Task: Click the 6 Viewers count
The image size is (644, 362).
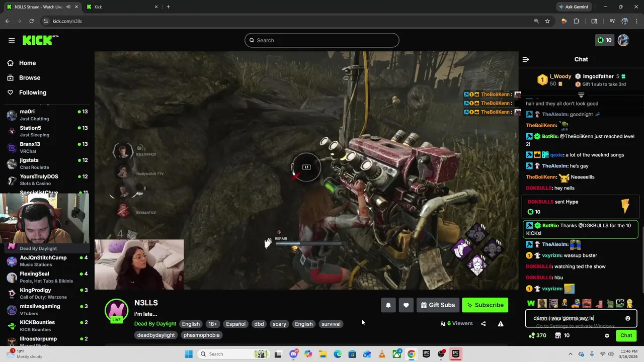Action: [456, 324]
